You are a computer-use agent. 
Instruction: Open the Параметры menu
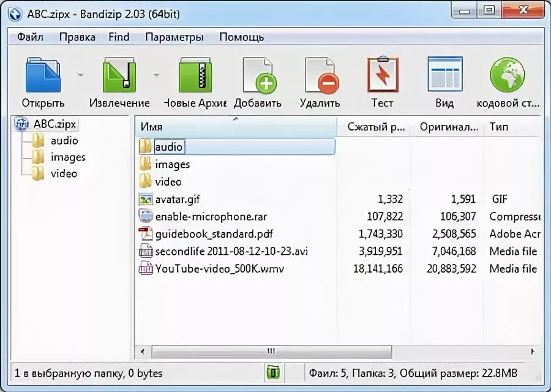pyautogui.click(x=174, y=37)
